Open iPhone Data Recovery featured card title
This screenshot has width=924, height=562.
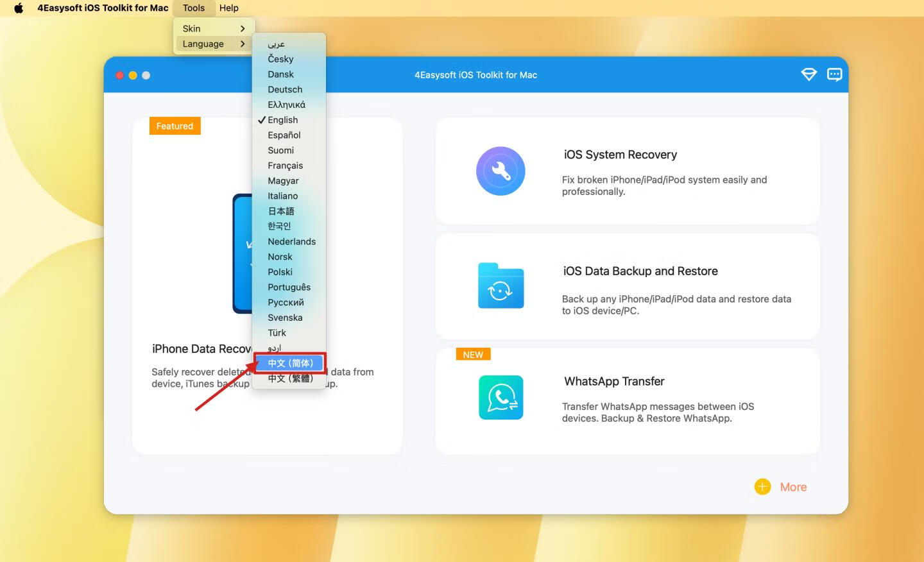[201, 349]
